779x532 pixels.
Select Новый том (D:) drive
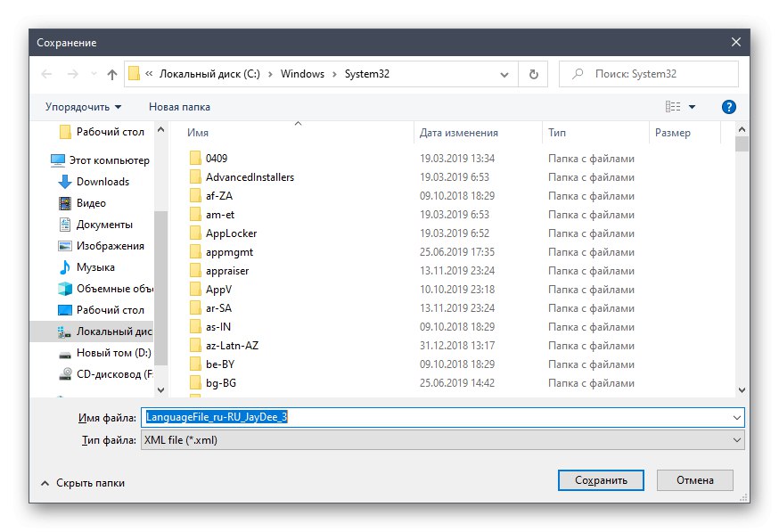104,353
